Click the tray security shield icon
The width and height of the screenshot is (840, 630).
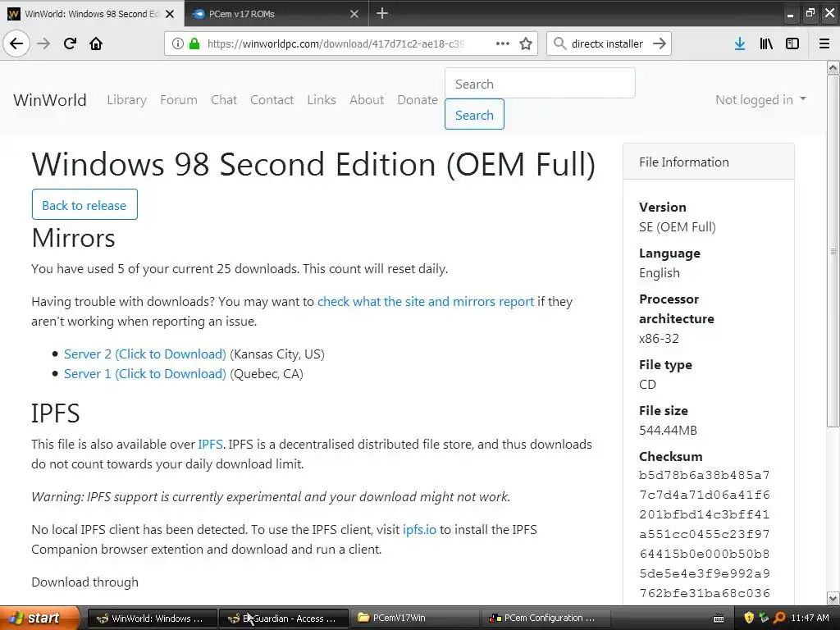tap(749, 618)
